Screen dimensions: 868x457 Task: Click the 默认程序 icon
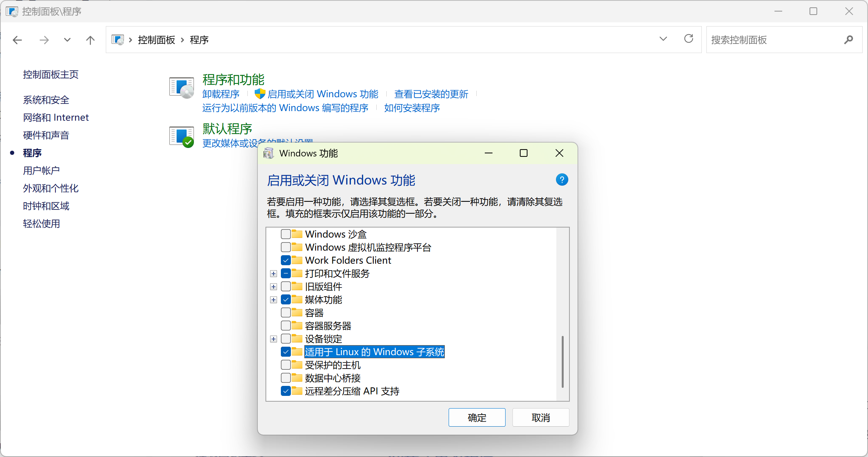click(181, 136)
